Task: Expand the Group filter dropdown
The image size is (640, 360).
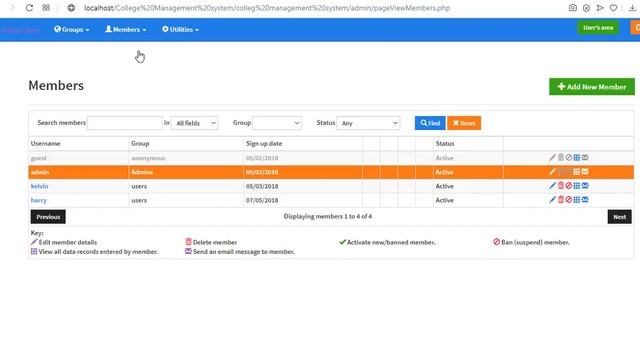Action: [x=277, y=123]
